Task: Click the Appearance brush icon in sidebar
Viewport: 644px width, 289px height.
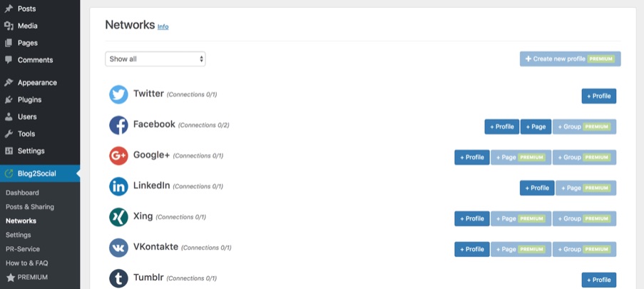Action: click(9, 83)
